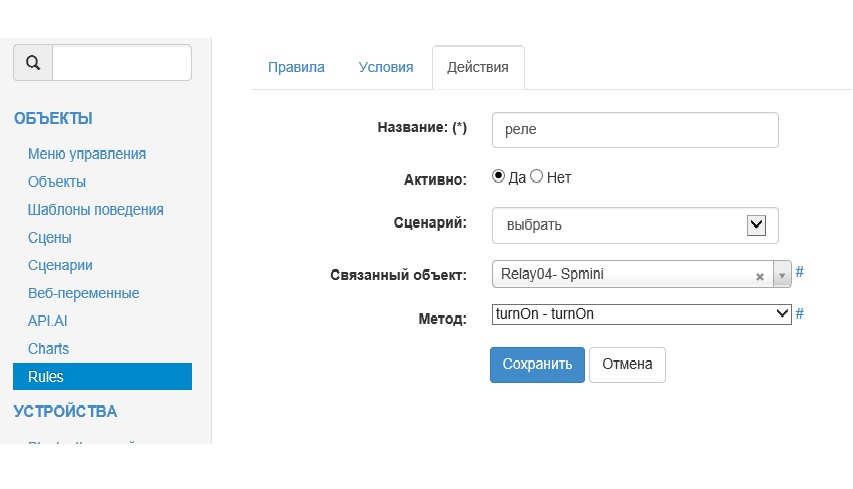Image resolution: width=853 pixels, height=489 pixels.
Task: Click the # link beside linked object
Action: (x=800, y=272)
